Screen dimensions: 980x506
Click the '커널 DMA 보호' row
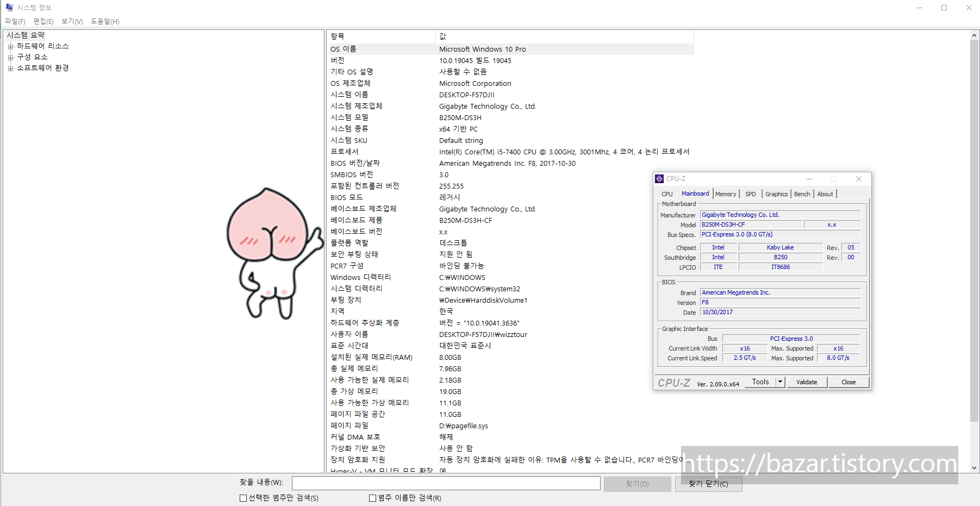coord(510,437)
